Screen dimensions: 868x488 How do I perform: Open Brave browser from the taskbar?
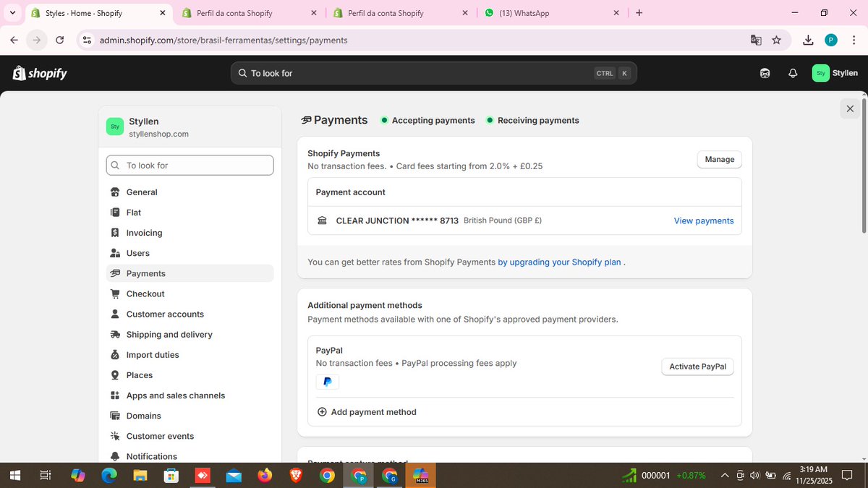point(296,475)
